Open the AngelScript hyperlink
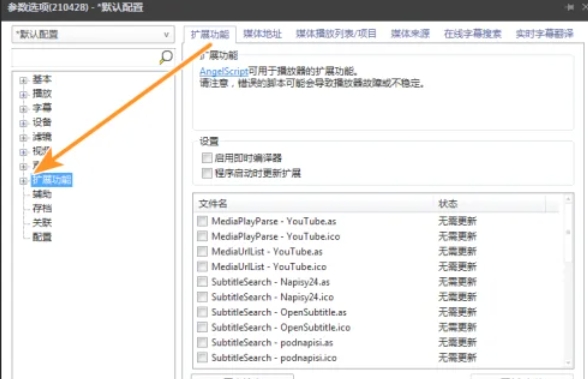Screen dimensions: 588x379 click(x=224, y=71)
